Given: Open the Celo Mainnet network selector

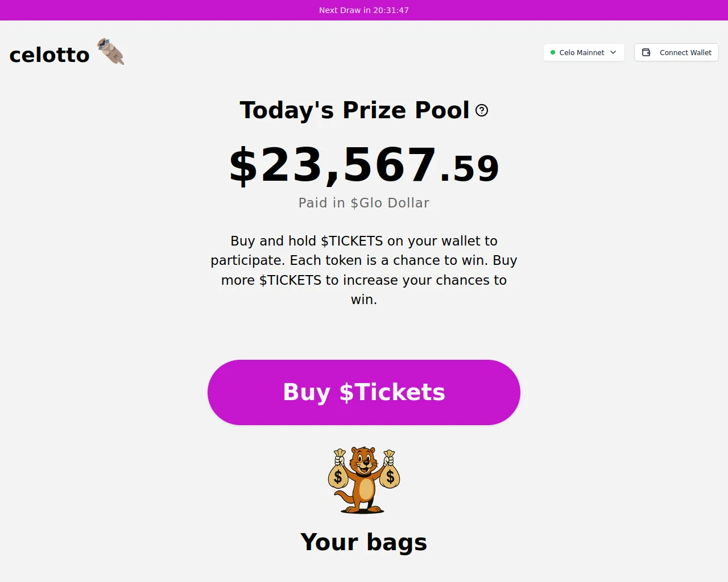Looking at the screenshot, I should click(x=584, y=52).
